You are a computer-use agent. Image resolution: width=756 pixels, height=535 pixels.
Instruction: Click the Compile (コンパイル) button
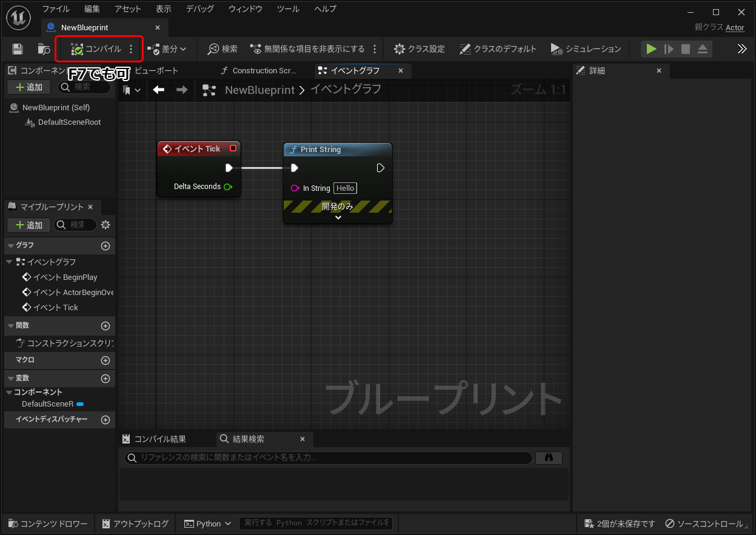point(96,49)
